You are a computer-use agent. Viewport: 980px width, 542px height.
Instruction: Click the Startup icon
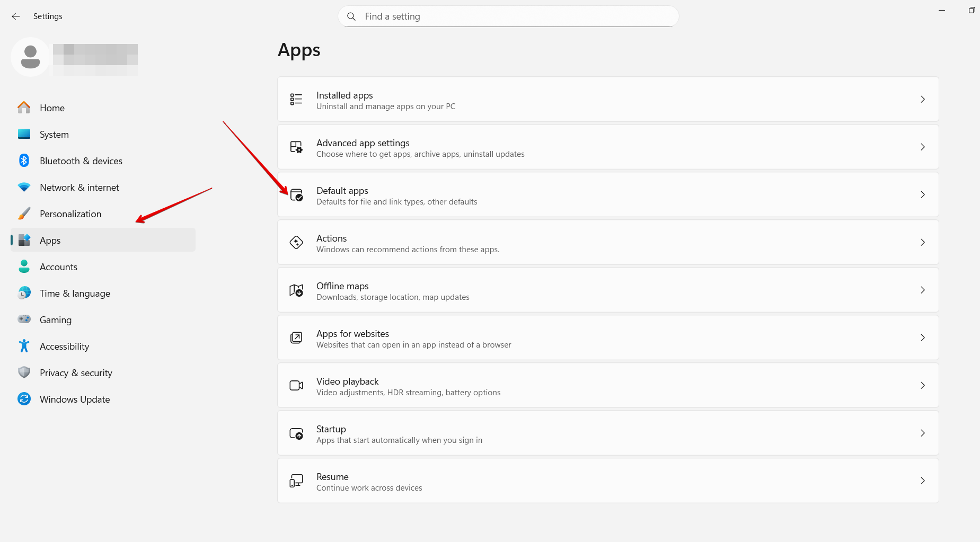click(296, 433)
